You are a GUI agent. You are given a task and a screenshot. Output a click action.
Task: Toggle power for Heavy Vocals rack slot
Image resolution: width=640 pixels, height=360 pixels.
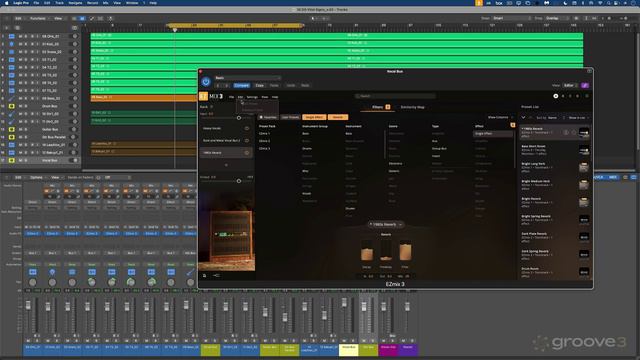point(247,129)
